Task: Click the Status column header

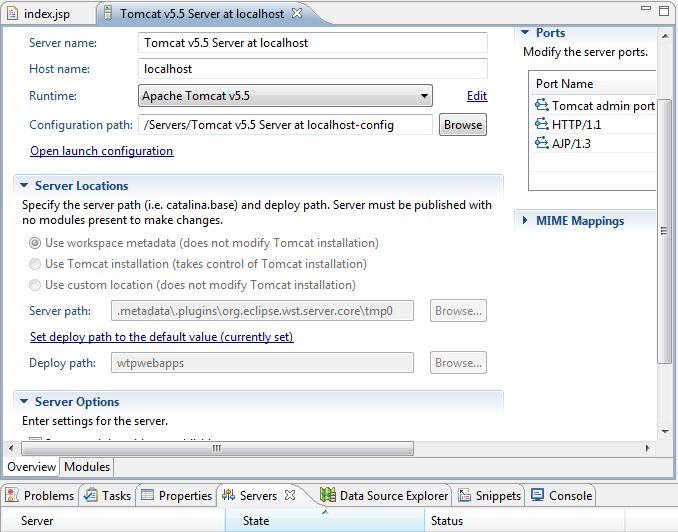Action: 524,520
